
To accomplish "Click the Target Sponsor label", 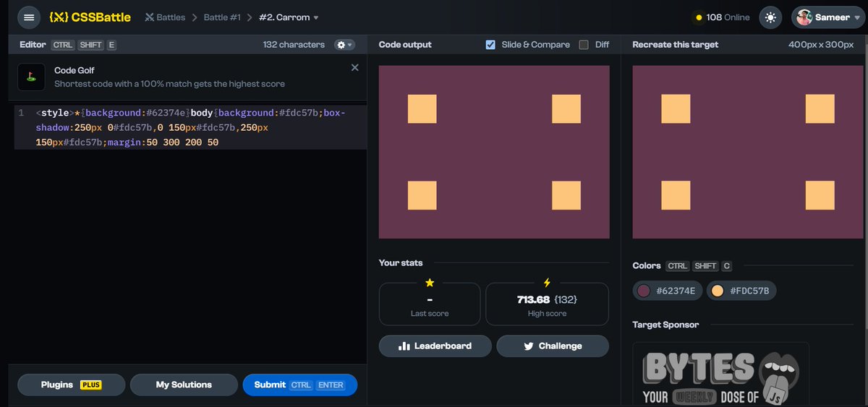I will (x=665, y=325).
